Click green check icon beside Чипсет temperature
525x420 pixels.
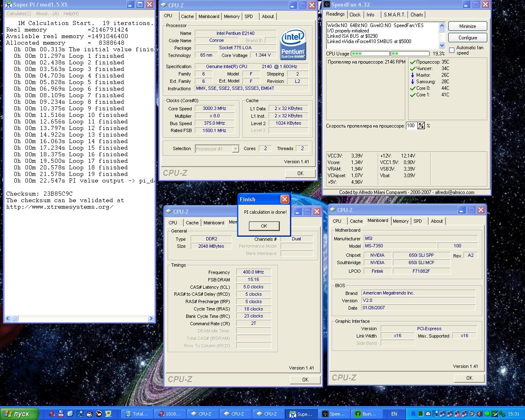[x=413, y=68]
